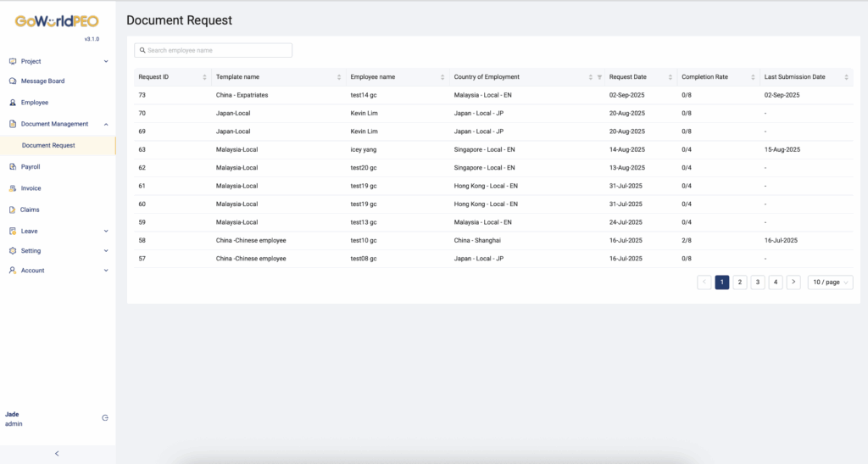Sort table by Request ID column
Screen dimensions: 868x464
[204, 77]
